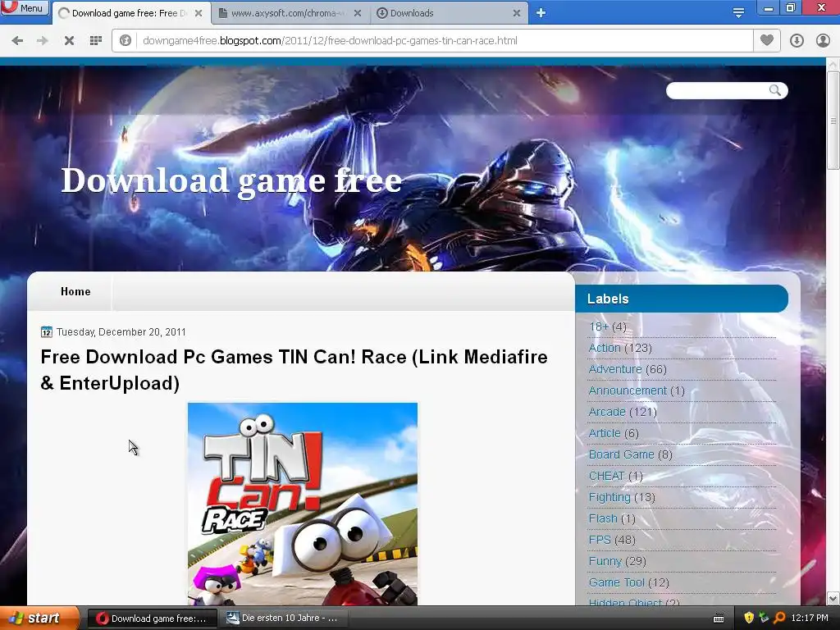
Task: Click the page scrollbar up arrow
Action: coord(833,64)
